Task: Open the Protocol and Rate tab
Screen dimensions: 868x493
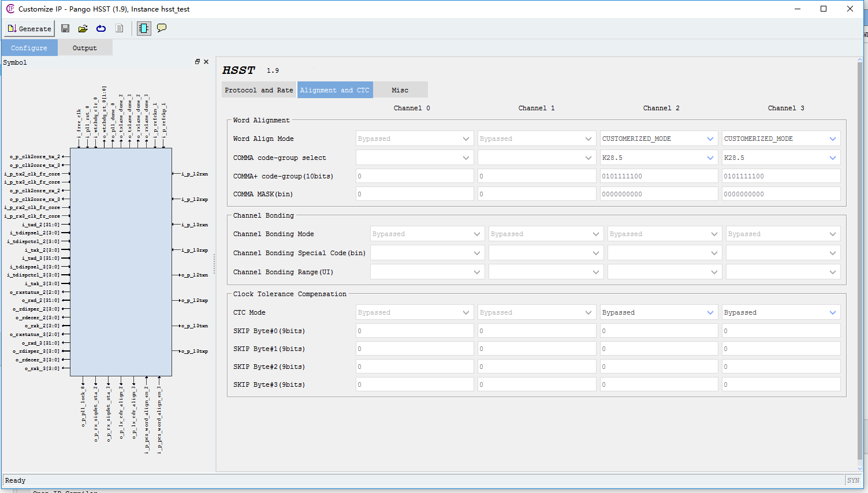Action: pos(259,90)
